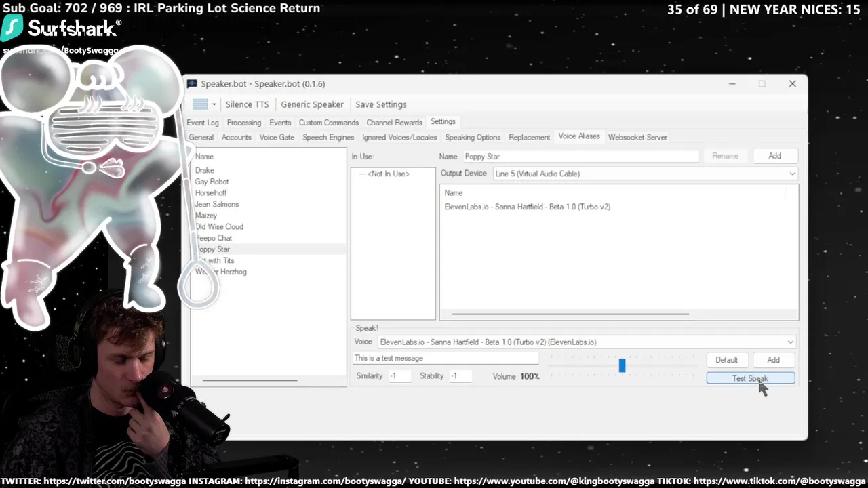This screenshot has height=488, width=868.
Task: Close the Speaker.bot window
Action: [792, 84]
